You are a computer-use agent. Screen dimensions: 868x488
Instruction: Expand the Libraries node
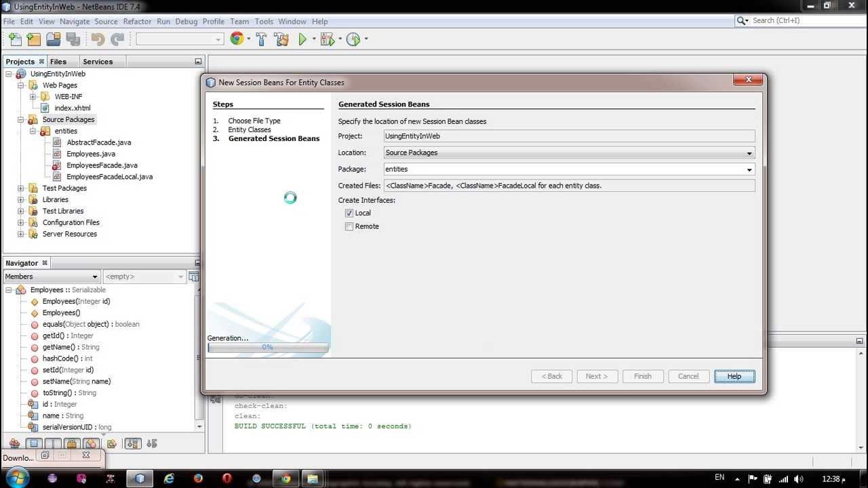tap(21, 200)
